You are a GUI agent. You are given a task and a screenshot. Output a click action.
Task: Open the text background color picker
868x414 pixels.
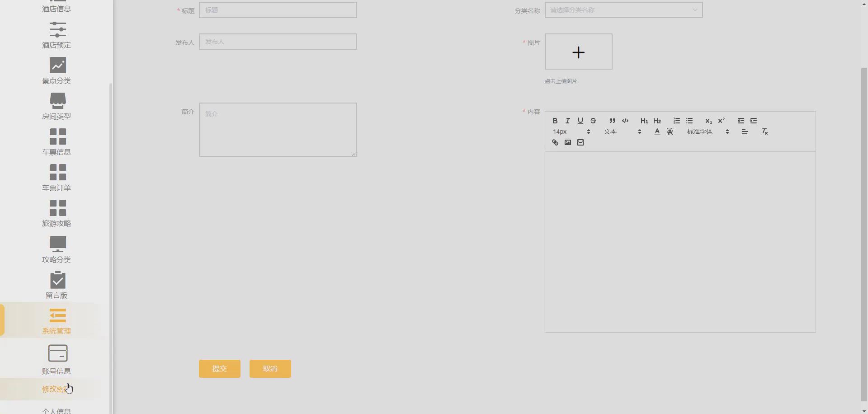pyautogui.click(x=670, y=132)
